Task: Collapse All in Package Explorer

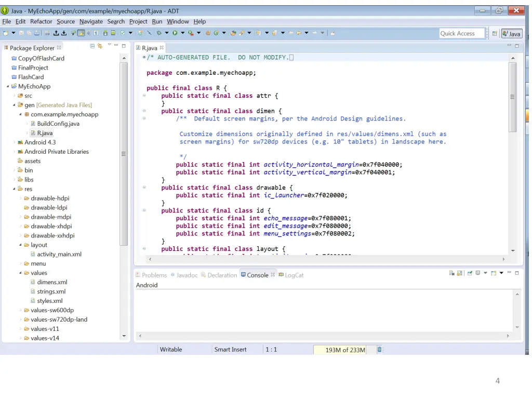Action: pyautogui.click(x=92, y=46)
